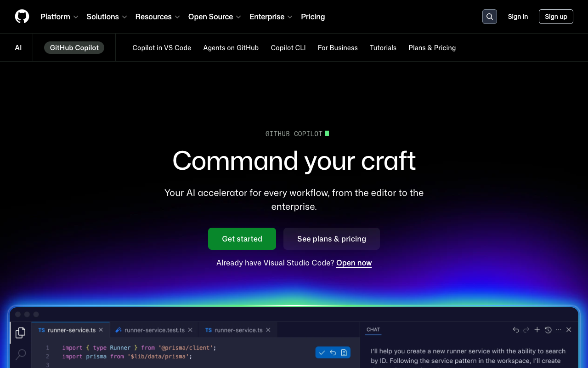Open the search magnifier button
The width and height of the screenshot is (588, 368).
pyautogui.click(x=490, y=17)
